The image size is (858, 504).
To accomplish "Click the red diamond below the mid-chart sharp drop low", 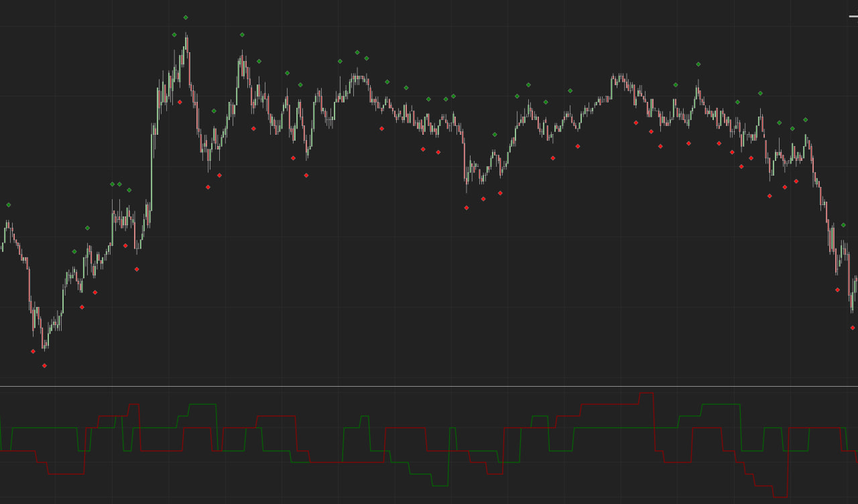I will click(467, 208).
